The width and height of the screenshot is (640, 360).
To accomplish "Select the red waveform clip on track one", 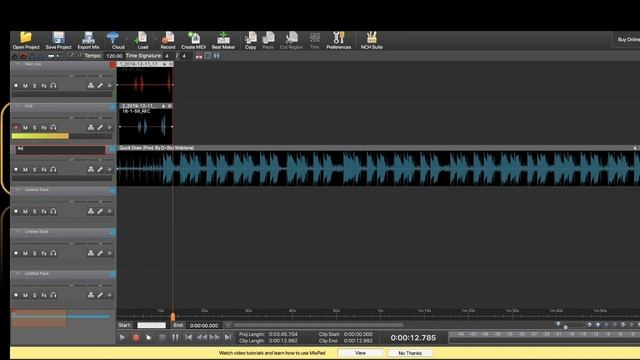I will [145, 85].
